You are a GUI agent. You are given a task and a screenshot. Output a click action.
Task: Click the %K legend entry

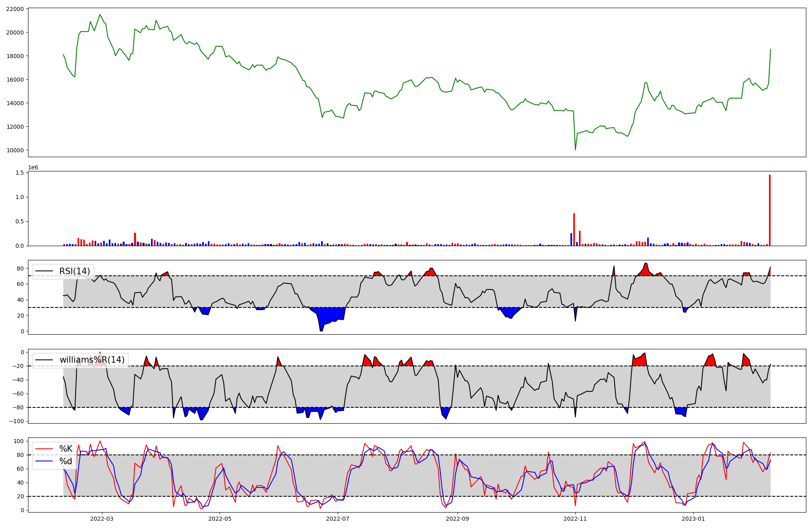click(65, 449)
